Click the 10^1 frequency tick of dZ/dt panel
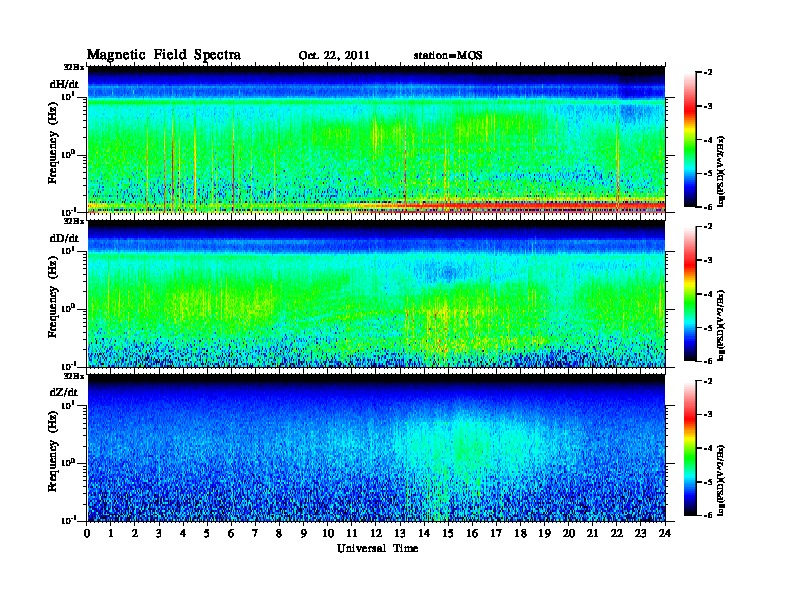This screenshot has width=792, height=612. (x=68, y=404)
